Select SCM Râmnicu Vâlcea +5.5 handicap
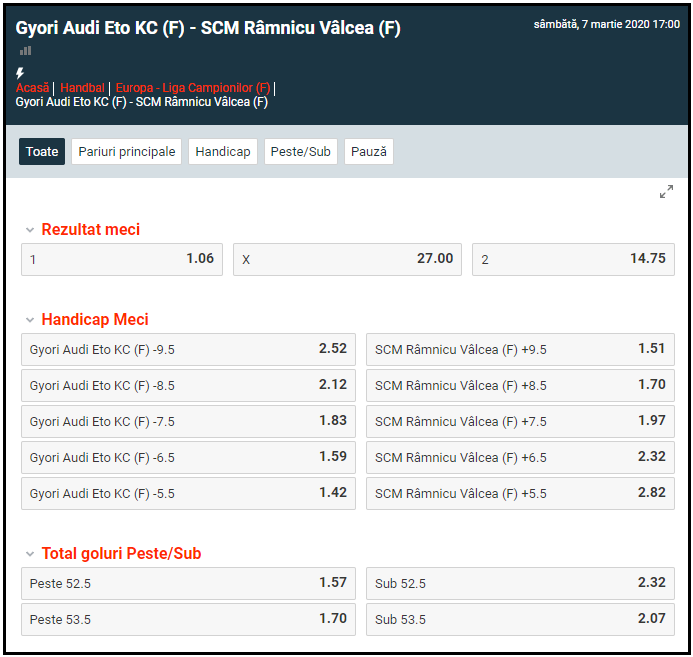693x657 pixels. [520, 493]
